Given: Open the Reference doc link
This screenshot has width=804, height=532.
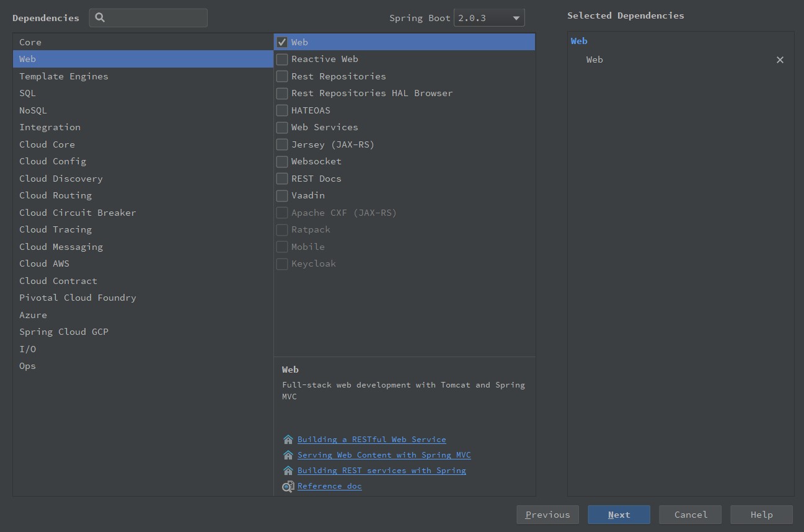Looking at the screenshot, I should point(329,486).
